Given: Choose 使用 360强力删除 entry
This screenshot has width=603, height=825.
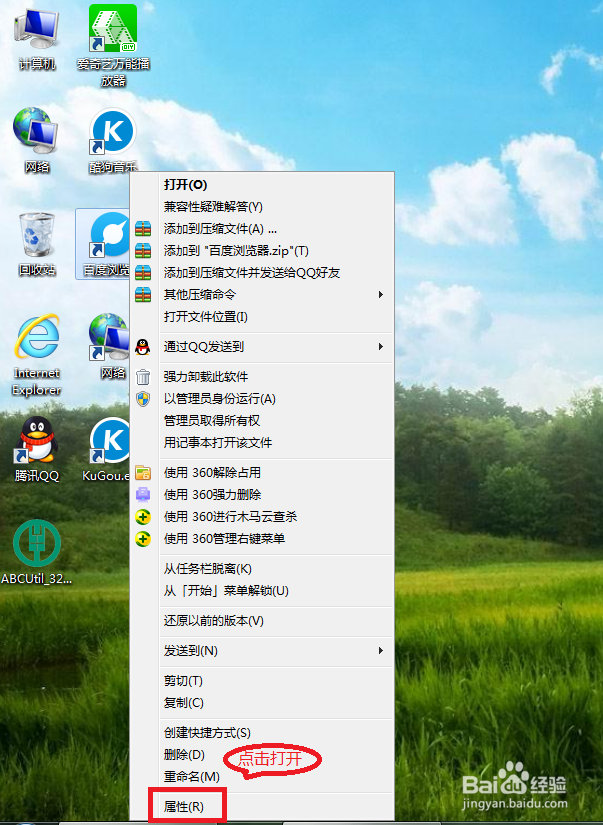Looking at the screenshot, I should (x=262, y=495).
